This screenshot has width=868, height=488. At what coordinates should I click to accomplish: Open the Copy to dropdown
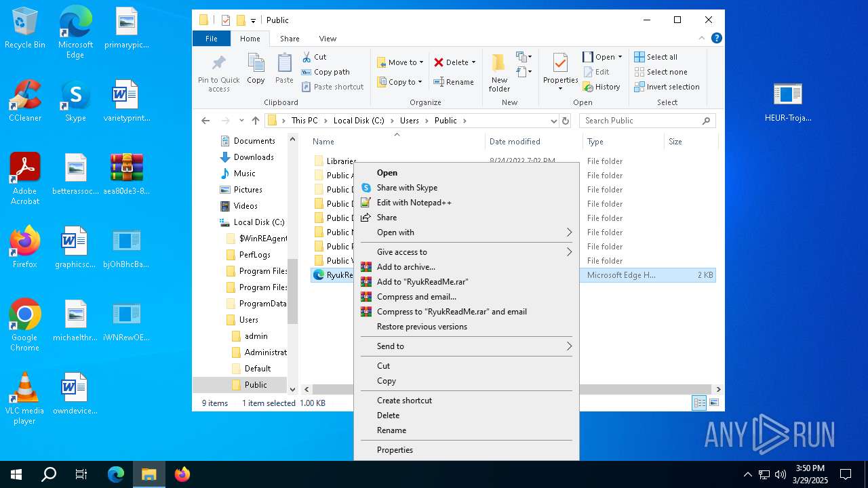pyautogui.click(x=399, y=82)
